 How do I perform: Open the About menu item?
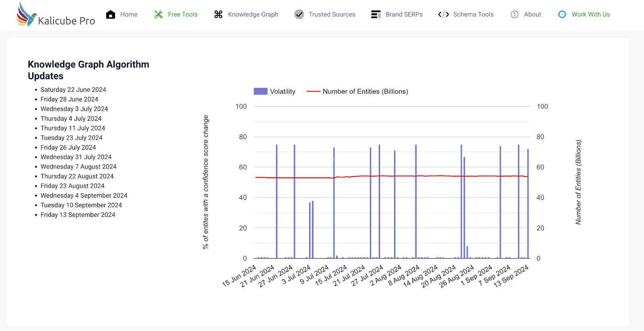point(533,14)
